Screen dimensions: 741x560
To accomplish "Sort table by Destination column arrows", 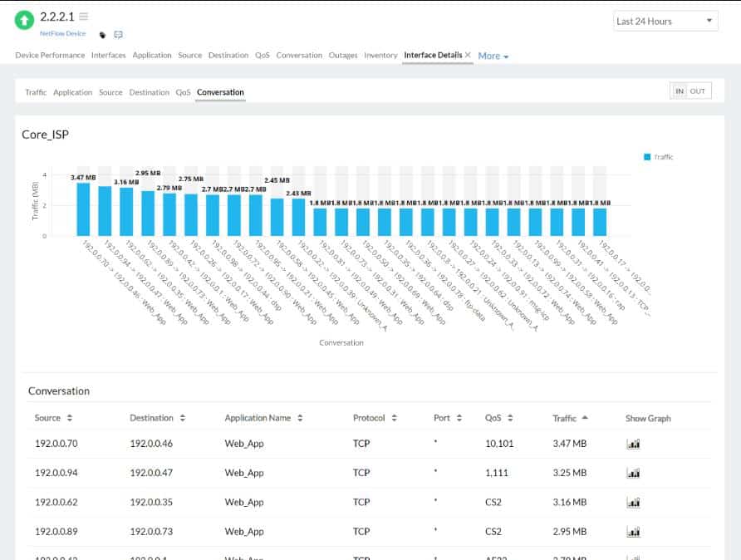I will click(x=183, y=418).
